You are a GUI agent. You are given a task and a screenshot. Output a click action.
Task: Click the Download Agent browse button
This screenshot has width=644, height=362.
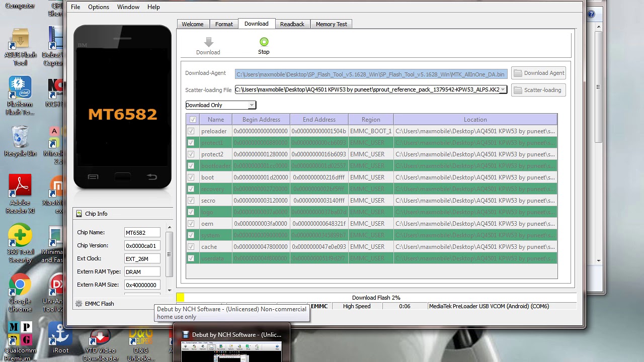pos(538,73)
